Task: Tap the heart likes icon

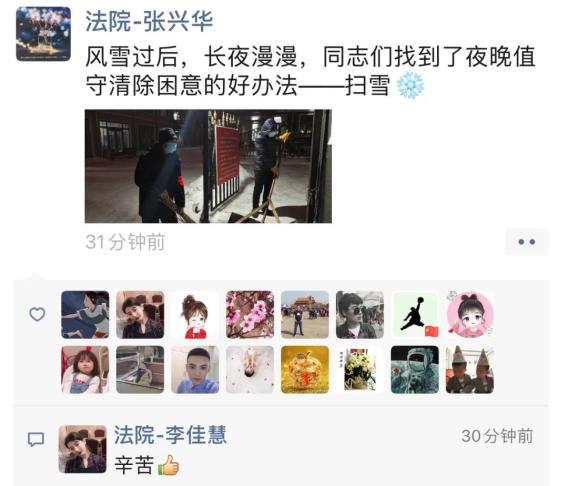Action: 37,314
